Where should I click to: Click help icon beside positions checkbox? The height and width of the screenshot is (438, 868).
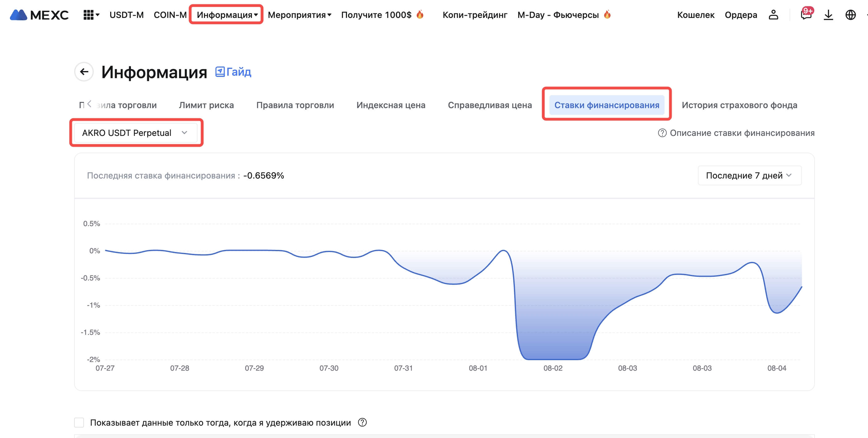pos(362,423)
